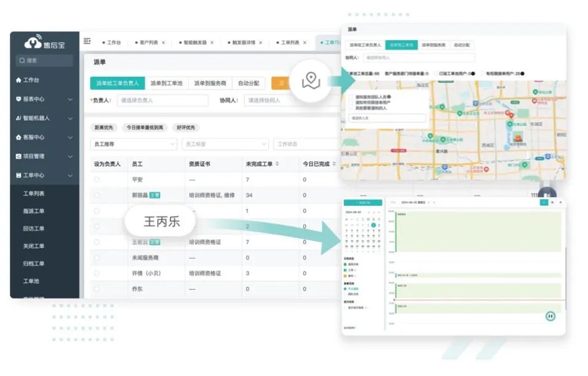Click the 主管 badge next to 郭丽晶
Screen dimensions: 588x376
click(x=155, y=195)
